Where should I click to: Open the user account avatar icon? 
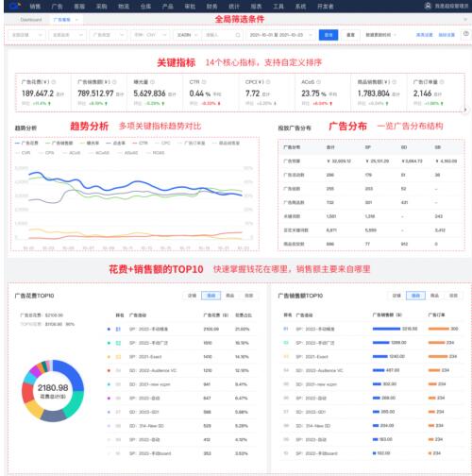pyautogui.click(x=428, y=6)
